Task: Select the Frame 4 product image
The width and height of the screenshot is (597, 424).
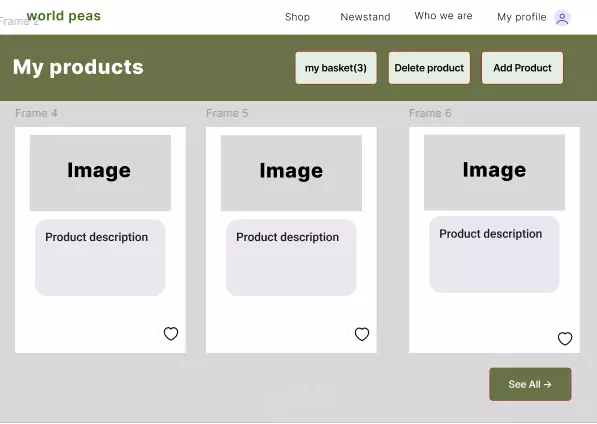Action: tap(100, 173)
